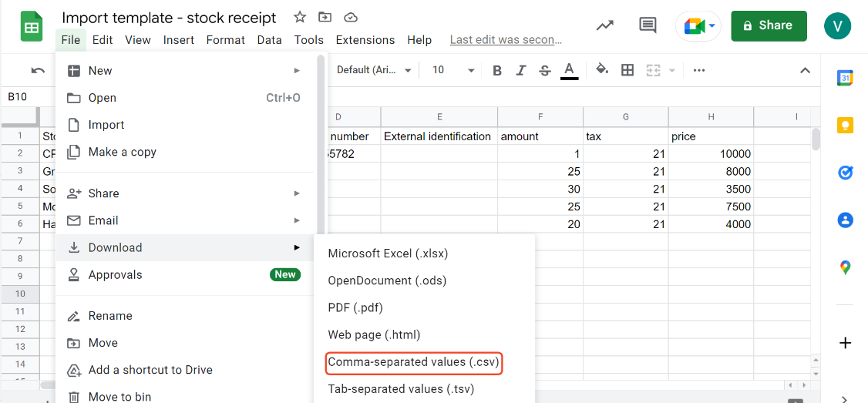Image resolution: width=868 pixels, height=403 pixels.
Task: Expand the New submenu
Action: [184, 71]
